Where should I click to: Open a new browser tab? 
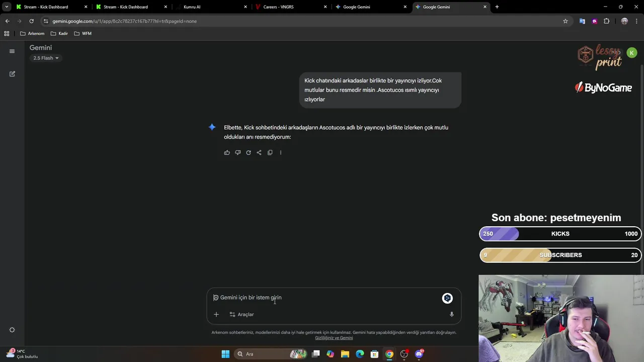(497, 7)
